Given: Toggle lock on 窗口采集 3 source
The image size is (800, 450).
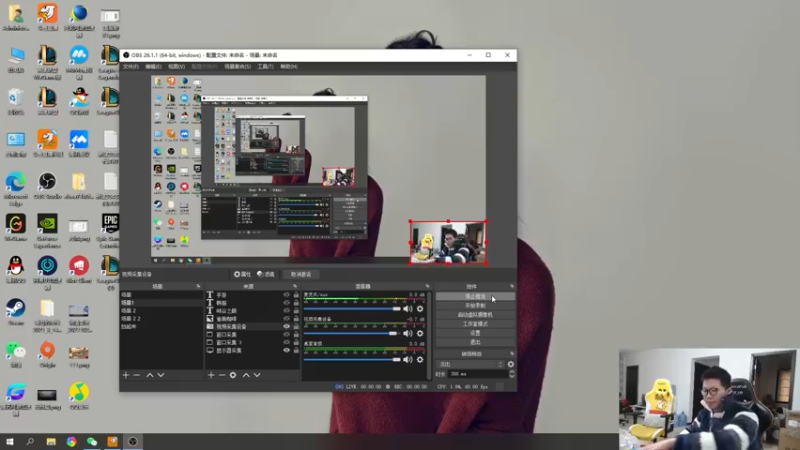Looking at the screenshot, I should (296, 342).
